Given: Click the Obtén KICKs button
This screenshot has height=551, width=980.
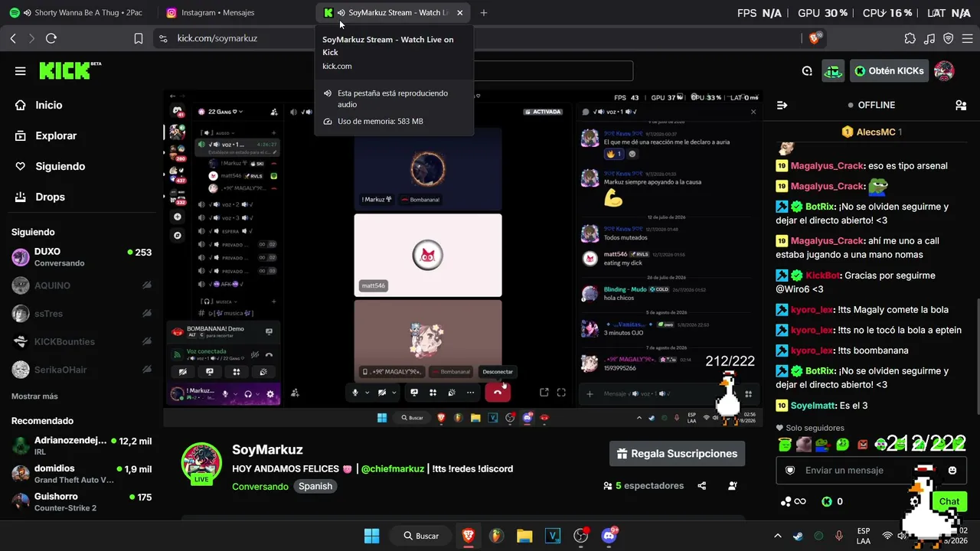Looking at the screenshot, I should [889, 71].
